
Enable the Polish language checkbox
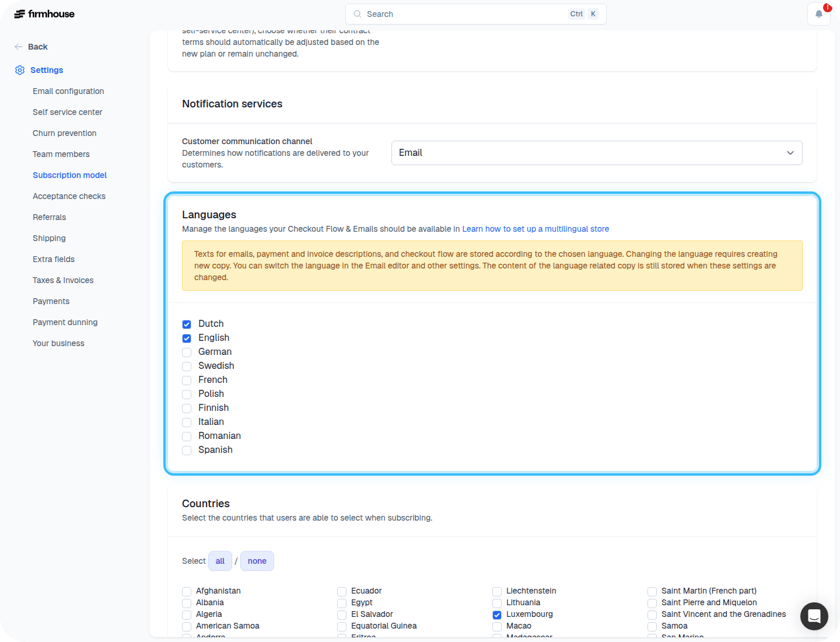[x=187, y=395]
